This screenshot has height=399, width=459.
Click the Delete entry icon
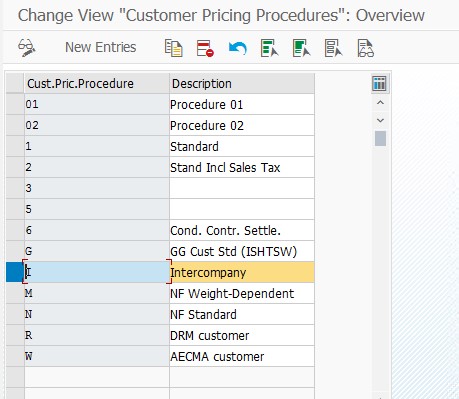pos(205,48)
